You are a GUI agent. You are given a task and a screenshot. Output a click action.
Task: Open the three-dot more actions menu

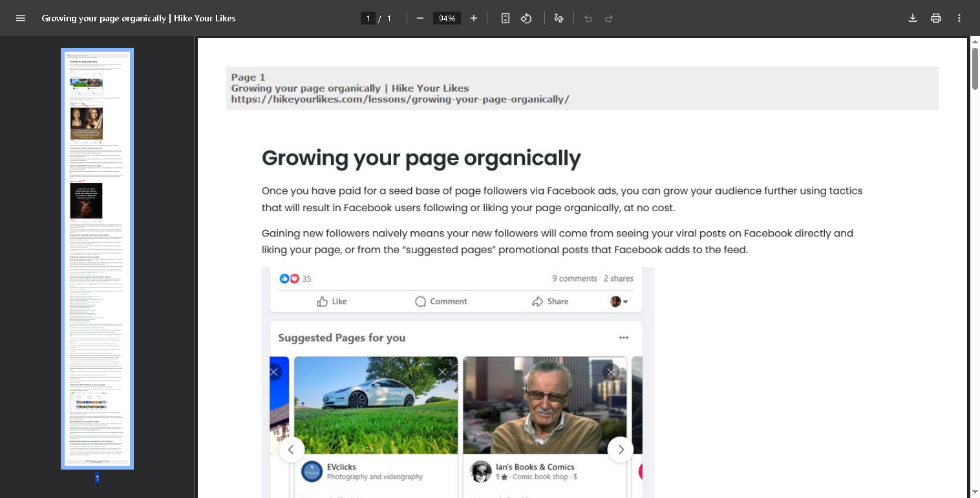click(959, 18)
